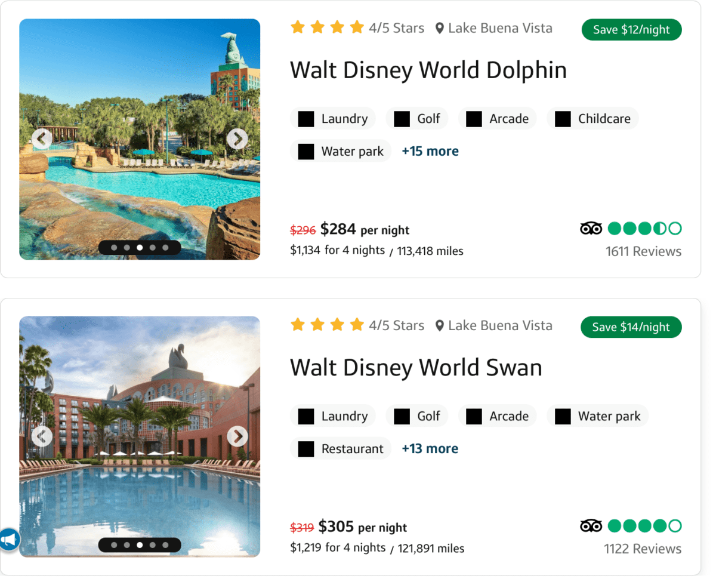Click the Swan hotel pool photo
Screen dimensions: 716x588
click(139, 436)
